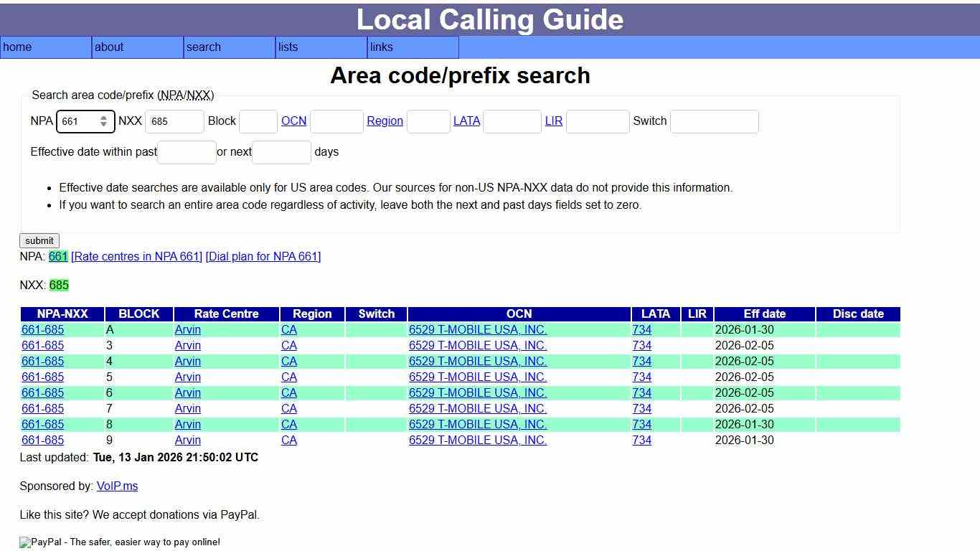This screenshot has height=551, width=980.
Task: Open the LATA form label link
Action: point(466,121)
